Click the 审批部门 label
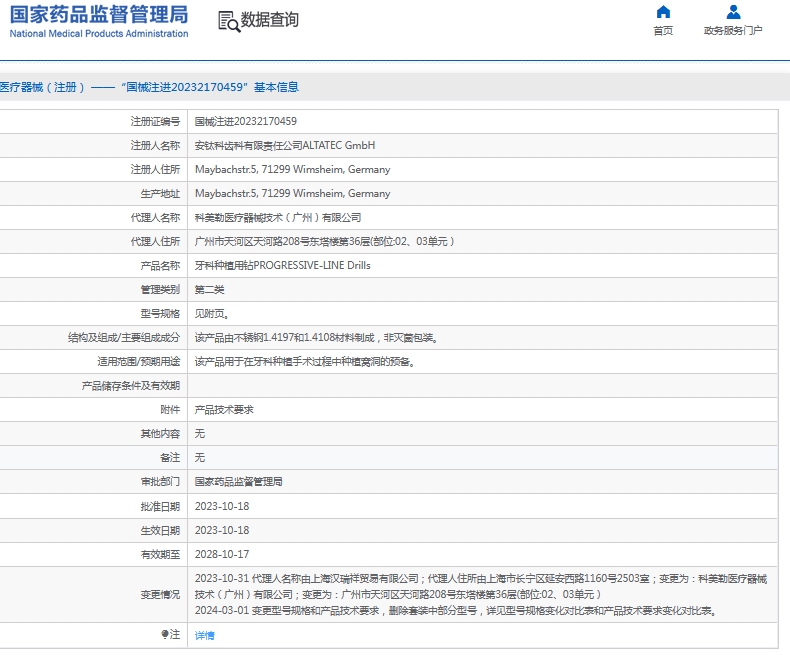This screenshot has width=790, height=655. [160, 482]
